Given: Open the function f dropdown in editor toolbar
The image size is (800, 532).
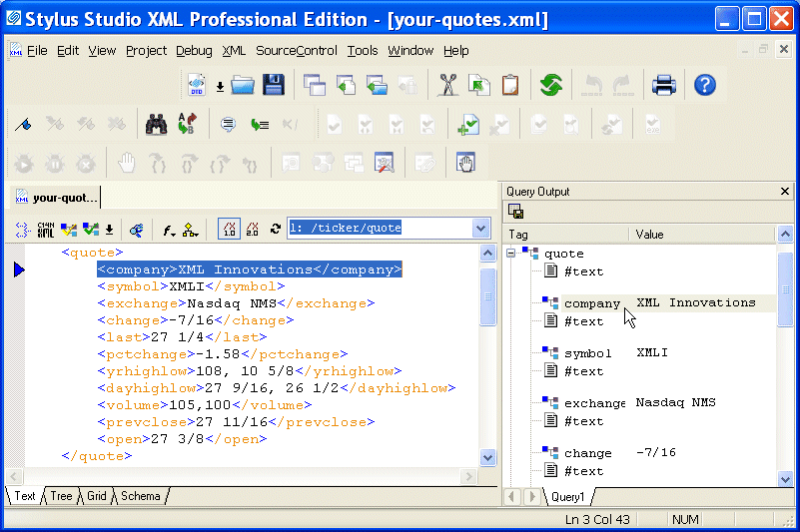Looking at the screenshot, I should pos(169,229).
